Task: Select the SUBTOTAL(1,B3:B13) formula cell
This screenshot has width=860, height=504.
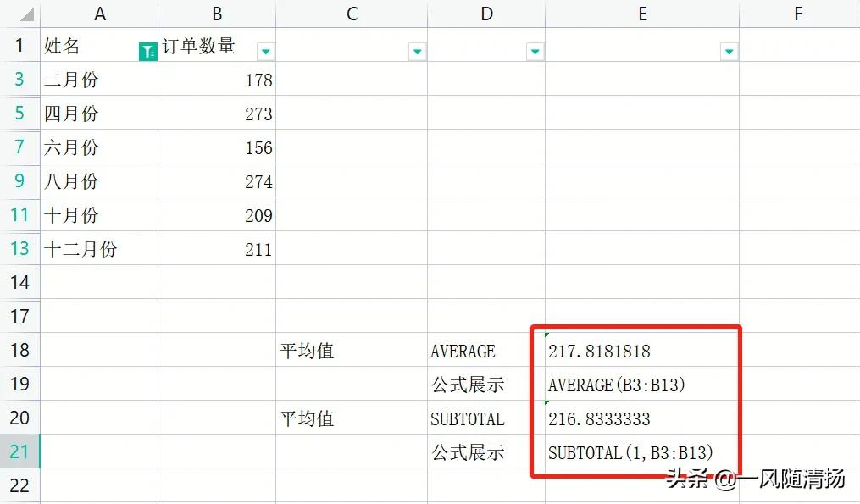Action: tap(642, 451)
